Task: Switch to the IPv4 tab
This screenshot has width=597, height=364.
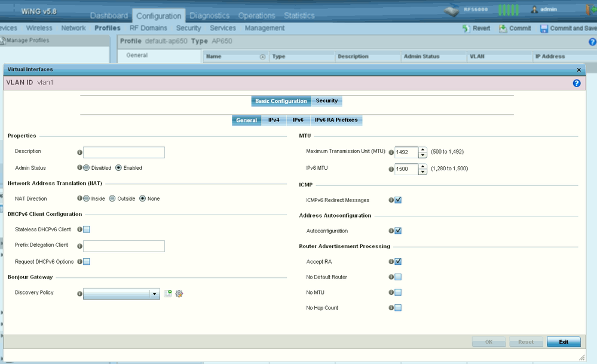Action: [274, 120]
